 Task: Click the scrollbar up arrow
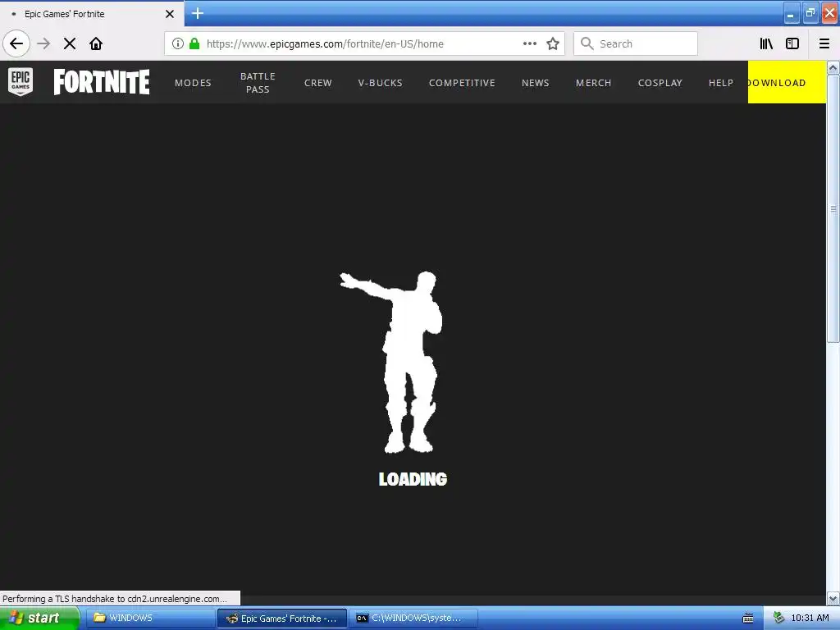click(x=833, y=67)
